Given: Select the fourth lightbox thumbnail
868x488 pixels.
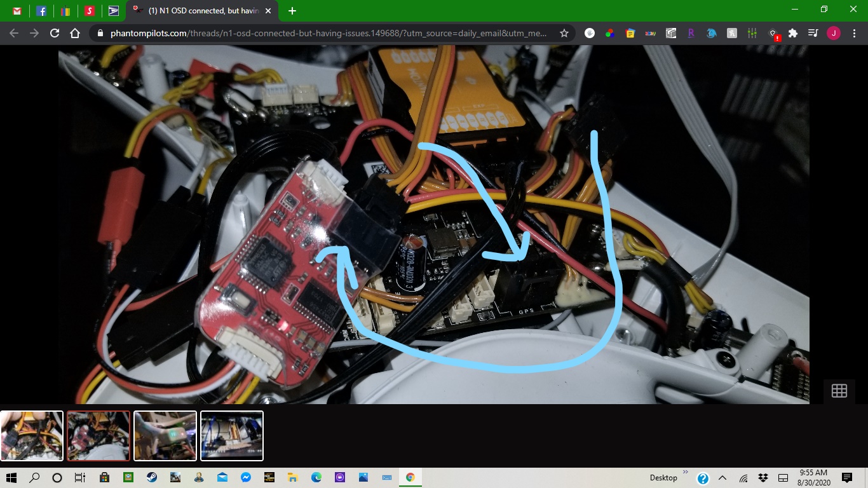Looking at the screenshot, I should coord(232,436).
